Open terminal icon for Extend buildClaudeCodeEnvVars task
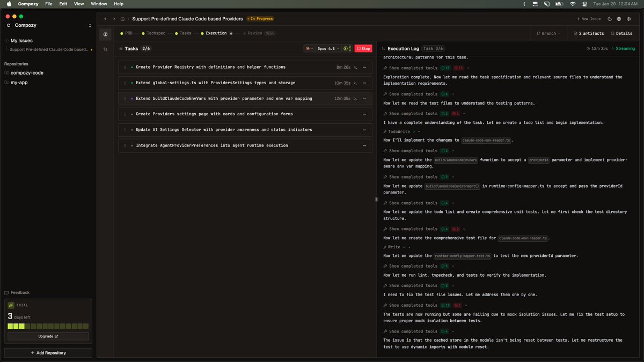This screenshot has height=362, width=644. click(x=356, y=99)
